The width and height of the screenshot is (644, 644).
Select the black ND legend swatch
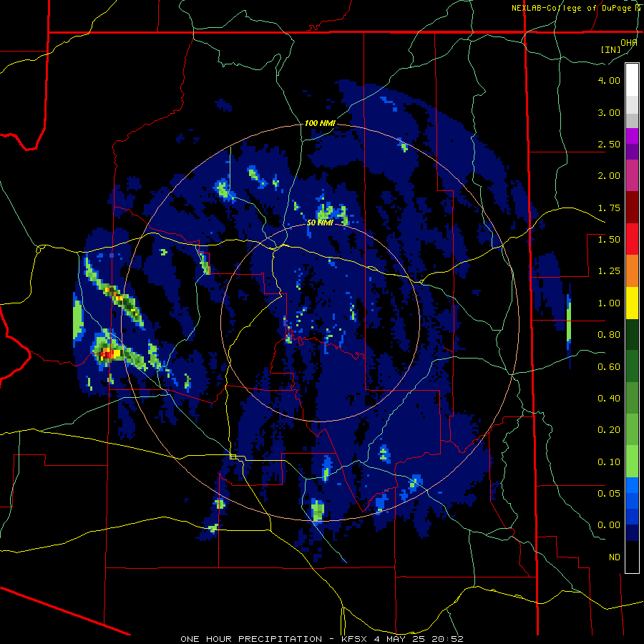click(632, 557)
